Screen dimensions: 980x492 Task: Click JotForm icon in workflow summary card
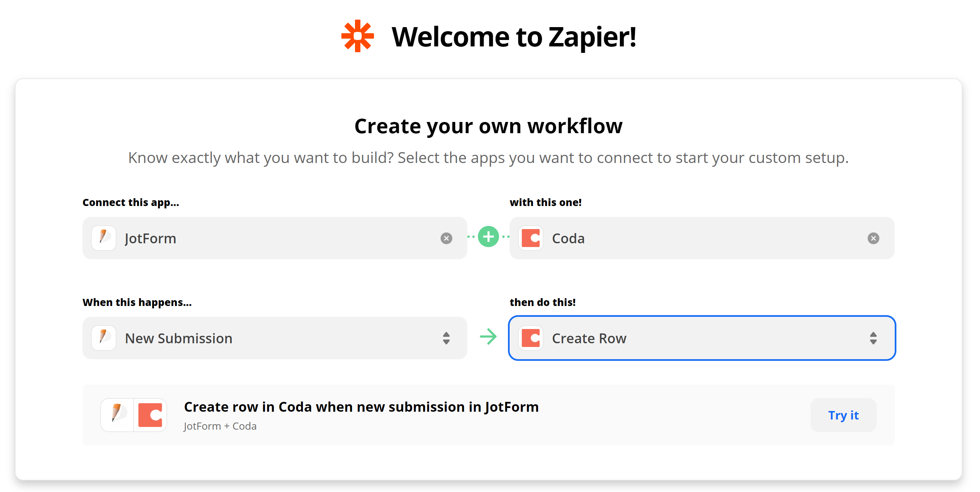coord(117,415)
